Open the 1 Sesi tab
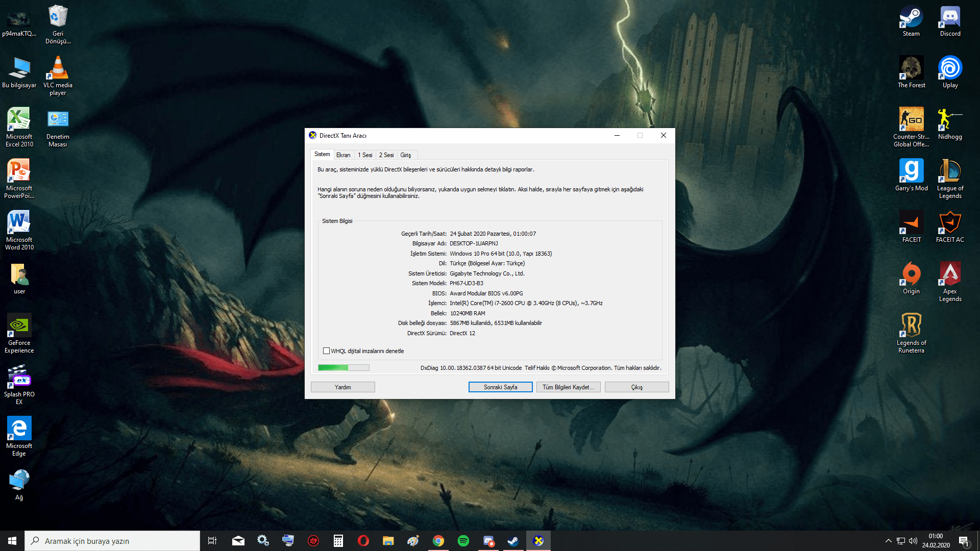This screenshot has width=980, height=551. 365,155
